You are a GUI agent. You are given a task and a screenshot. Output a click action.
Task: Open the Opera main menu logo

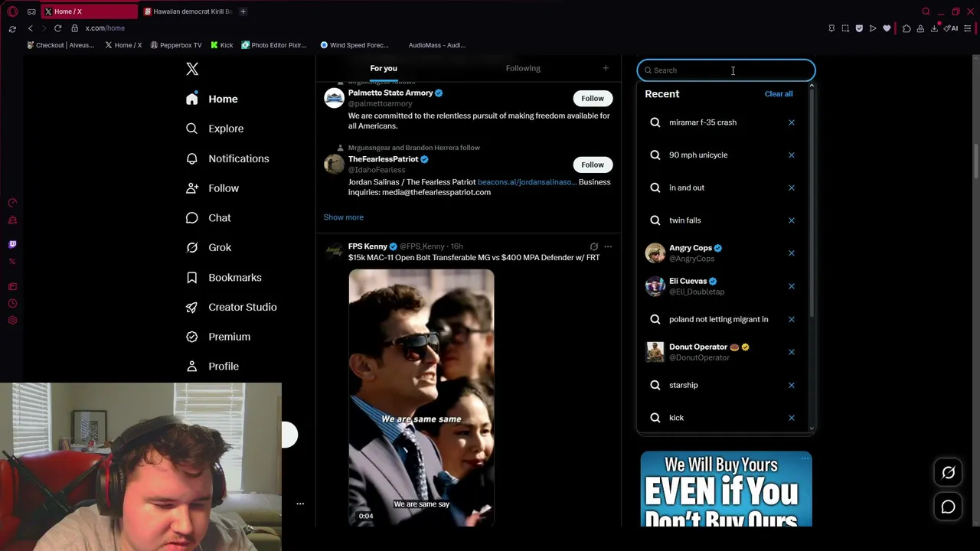click(12, 11)
